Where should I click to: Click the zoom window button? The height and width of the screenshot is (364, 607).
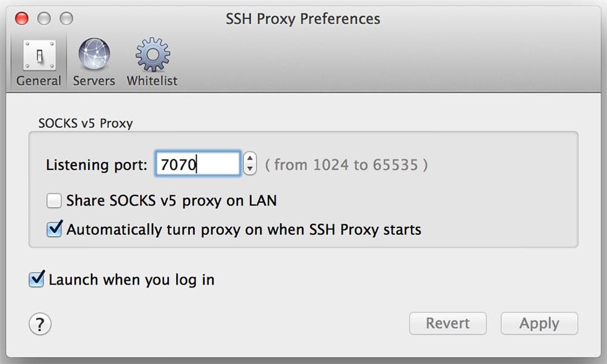pyautogui.click(x=67, y=18)
